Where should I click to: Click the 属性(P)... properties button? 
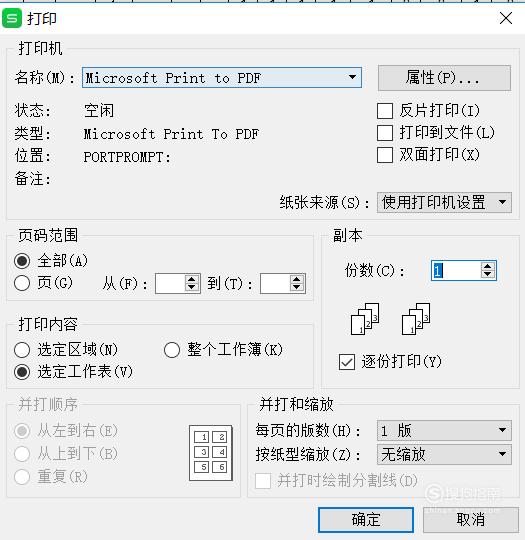(x=444, y=78)
